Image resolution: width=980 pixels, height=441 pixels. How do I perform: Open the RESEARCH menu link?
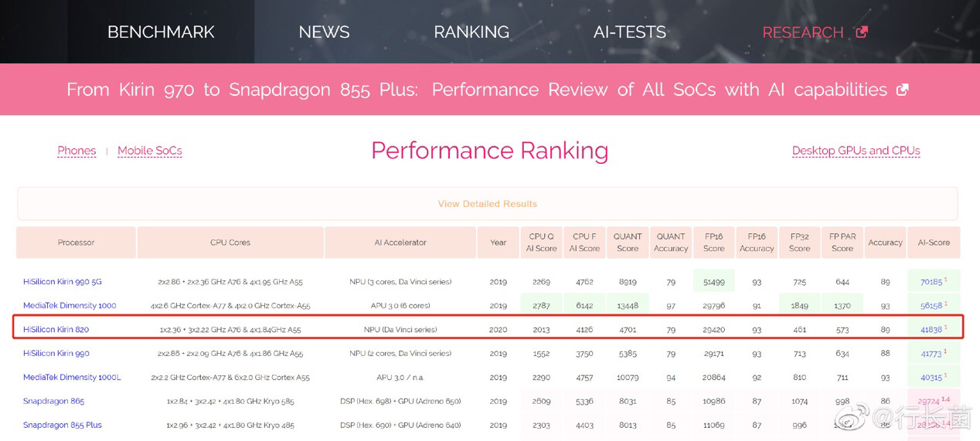802,32
